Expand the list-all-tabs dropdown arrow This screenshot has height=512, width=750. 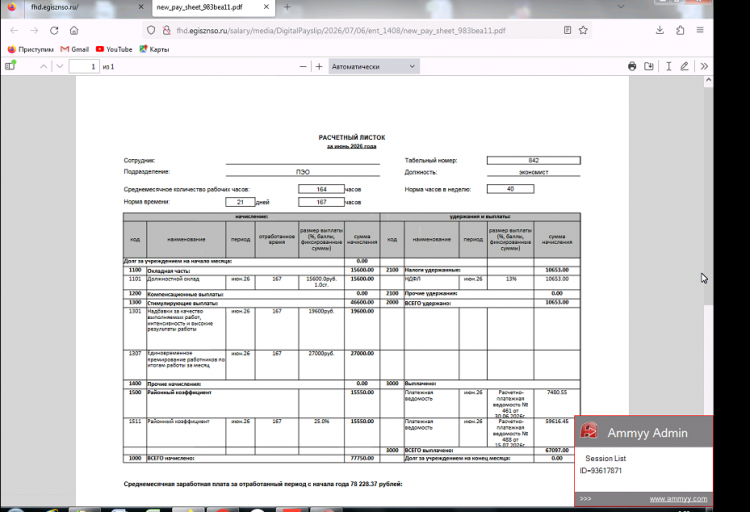(621, 7)
